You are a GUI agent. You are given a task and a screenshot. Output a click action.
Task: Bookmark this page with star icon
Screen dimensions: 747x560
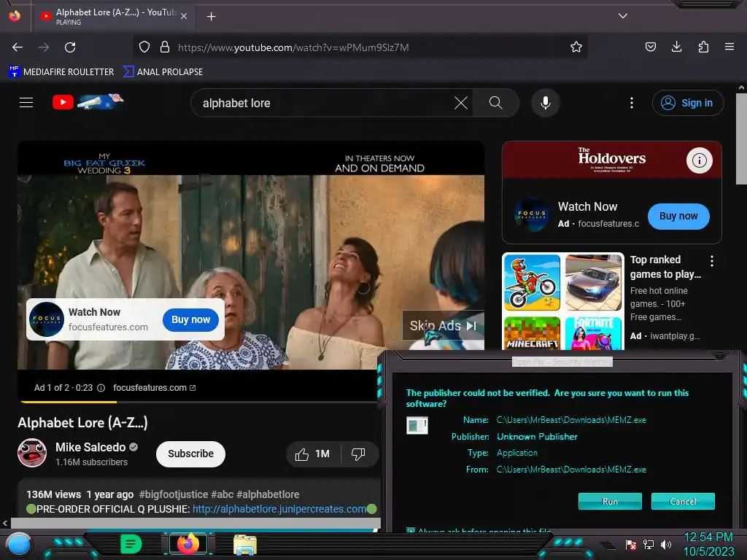(x=576, y=47)
